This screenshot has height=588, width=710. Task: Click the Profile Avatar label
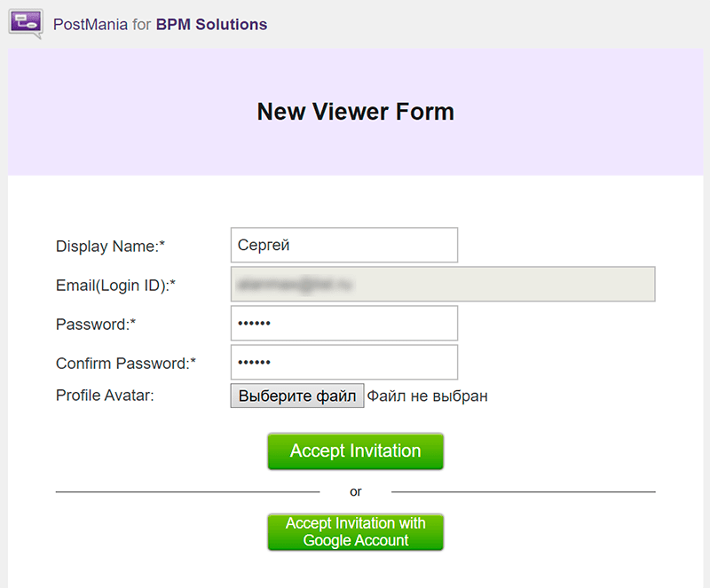(x=105, y=396)
